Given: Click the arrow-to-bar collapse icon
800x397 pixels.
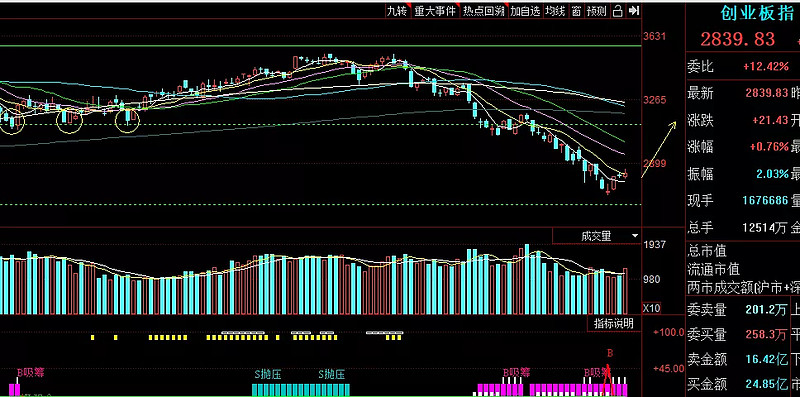Looking at the screenshot, I should pos(634,11).
